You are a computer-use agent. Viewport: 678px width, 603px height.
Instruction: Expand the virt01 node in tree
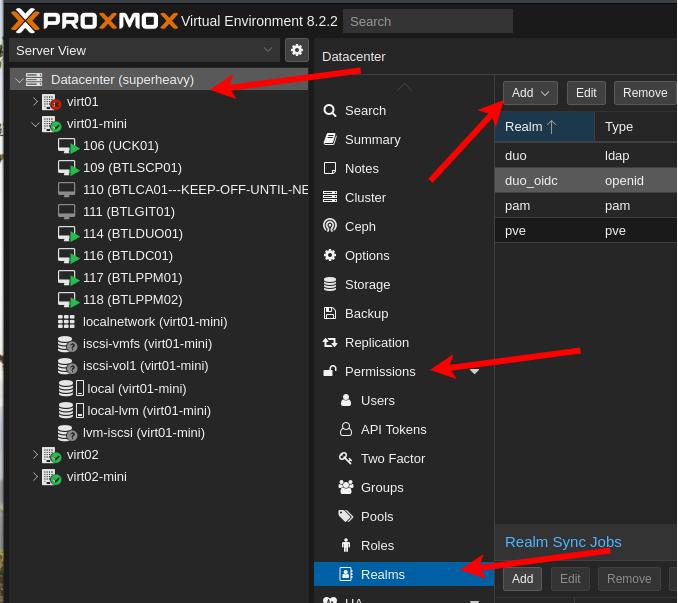click(35, 102)
